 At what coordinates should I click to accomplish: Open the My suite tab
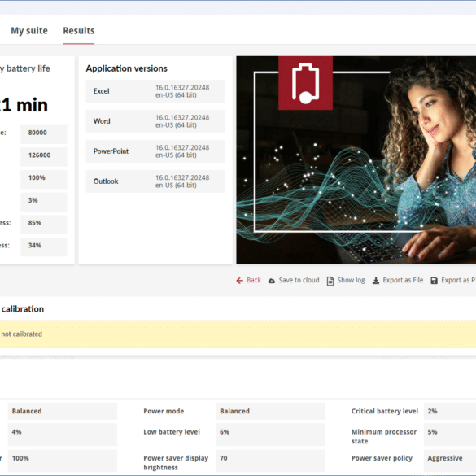pyautogui.click(x=29, y=31)
